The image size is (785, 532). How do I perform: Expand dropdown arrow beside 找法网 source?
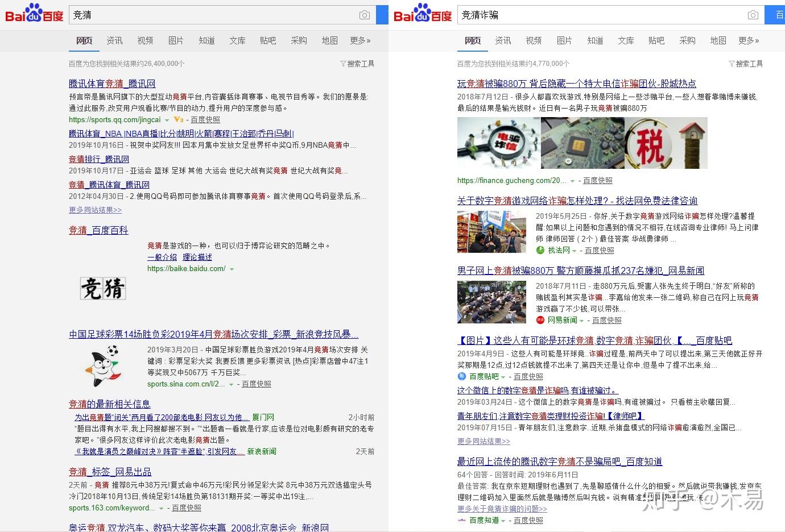575,251
